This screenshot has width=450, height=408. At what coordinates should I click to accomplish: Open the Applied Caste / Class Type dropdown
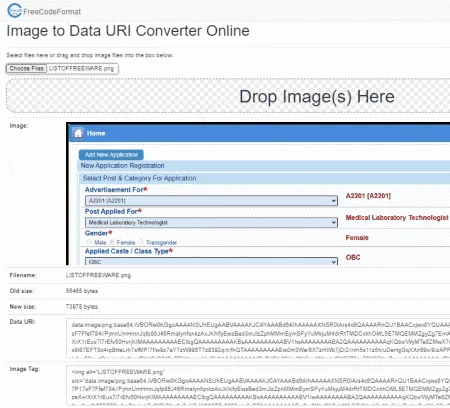211,262
